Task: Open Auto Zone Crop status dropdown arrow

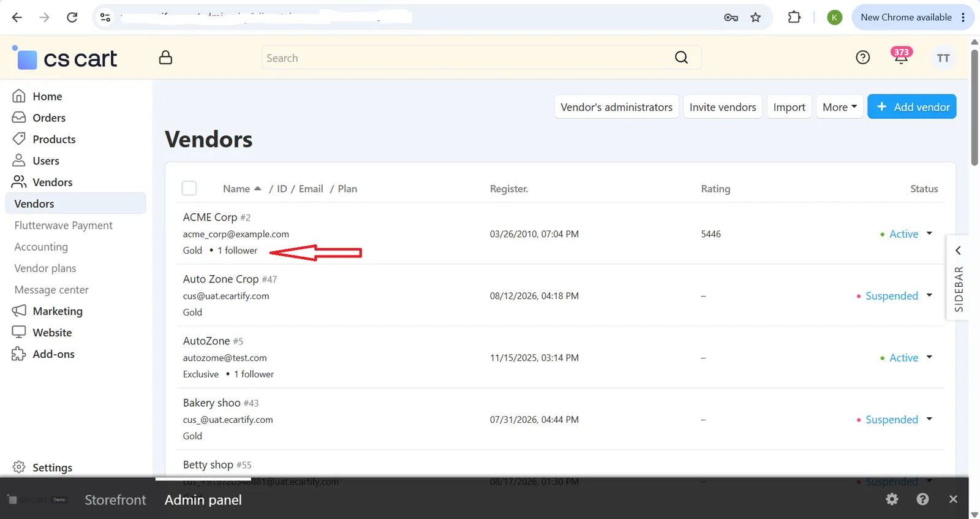Action: point(929,295)
